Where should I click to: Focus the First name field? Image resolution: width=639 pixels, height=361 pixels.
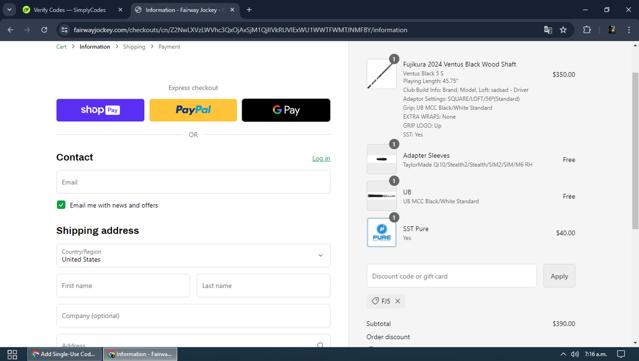pyautogui.click(x=123, y=286)
